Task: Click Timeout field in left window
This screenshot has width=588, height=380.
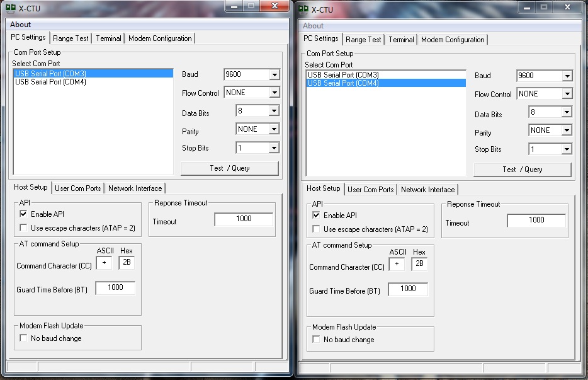Action: coord(244,219)
